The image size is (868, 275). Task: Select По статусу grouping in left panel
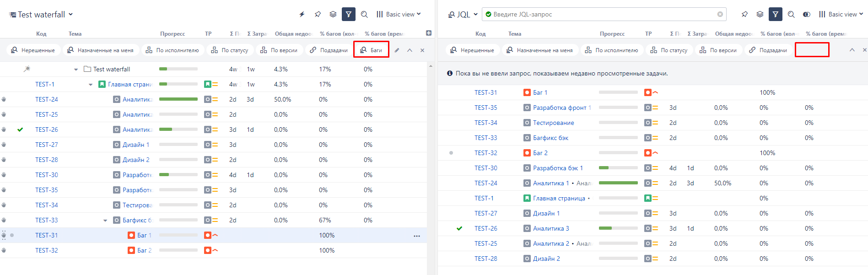[230, 50]
